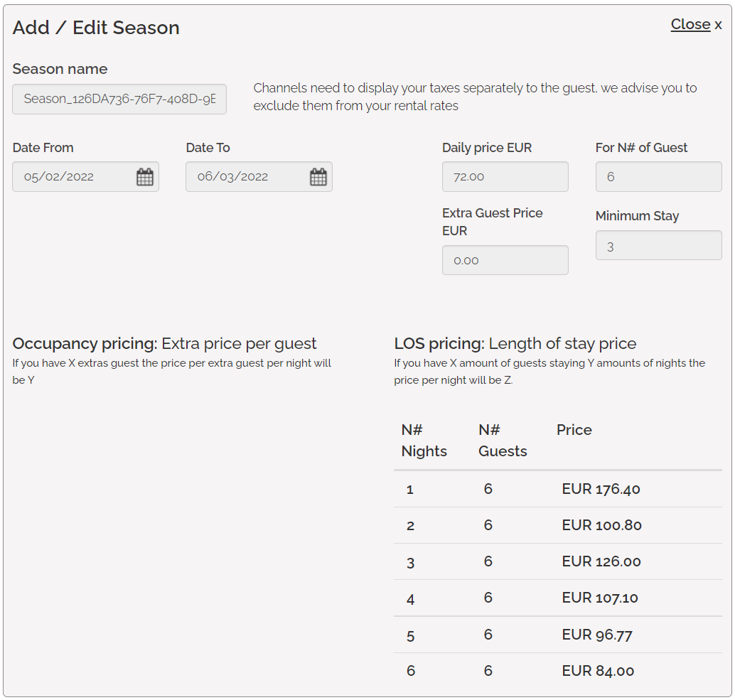This screenshot has height=700, width=735.
Task: Focus the For N# of Guest field
Action: (x=658, y=176)
